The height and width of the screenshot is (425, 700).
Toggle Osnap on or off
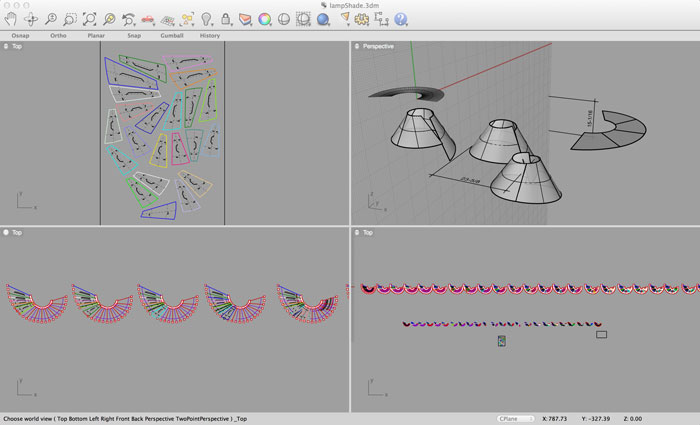(21, 35)
